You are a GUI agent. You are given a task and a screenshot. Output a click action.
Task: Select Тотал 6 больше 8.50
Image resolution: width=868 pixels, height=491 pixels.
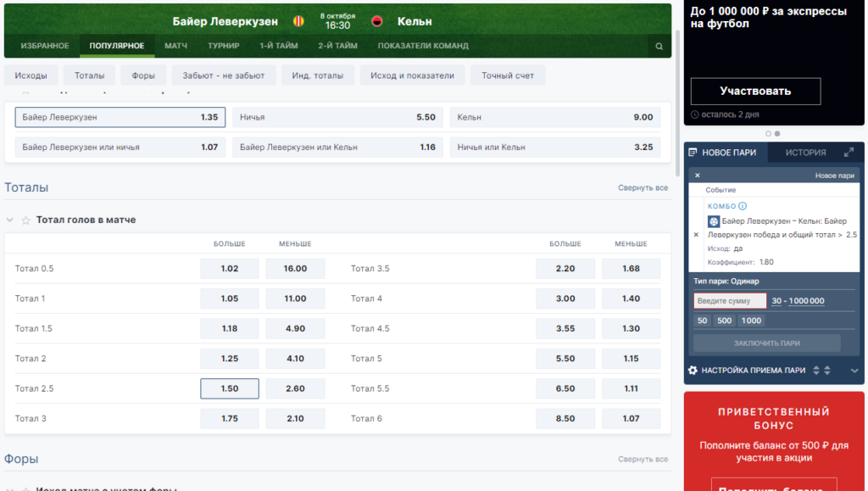[x=565, y=418]
